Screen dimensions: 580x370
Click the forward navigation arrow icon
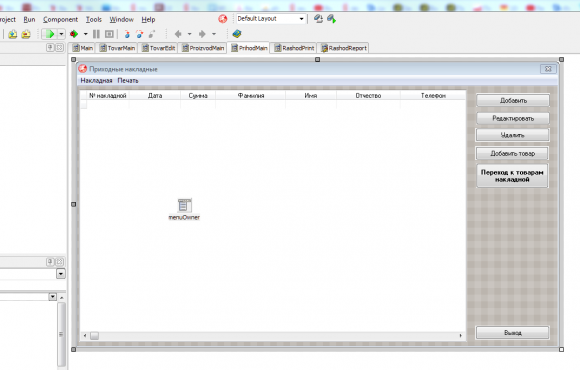[x=202, y=34]
